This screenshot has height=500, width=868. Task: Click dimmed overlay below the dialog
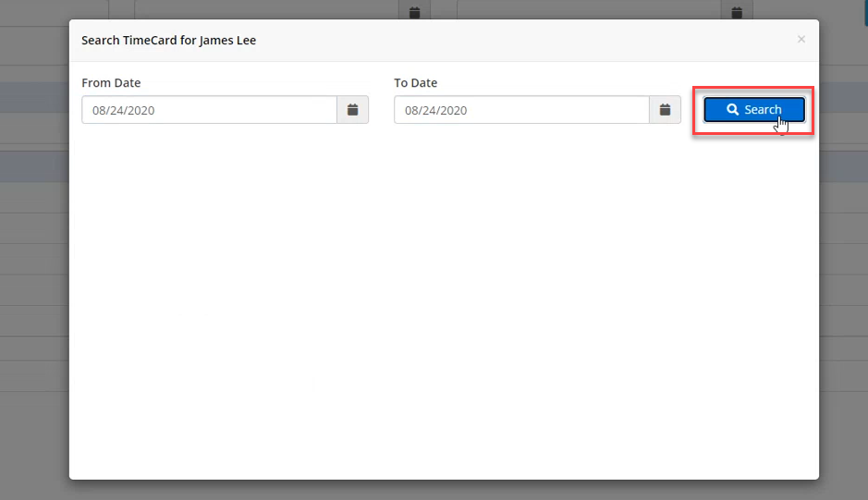[x=444, y=490]
